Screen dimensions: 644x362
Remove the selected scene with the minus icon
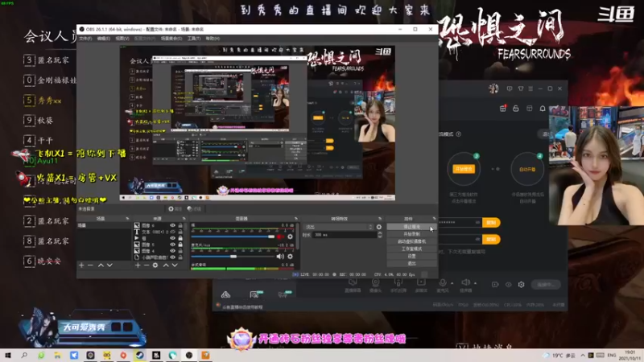coord(90,265)
